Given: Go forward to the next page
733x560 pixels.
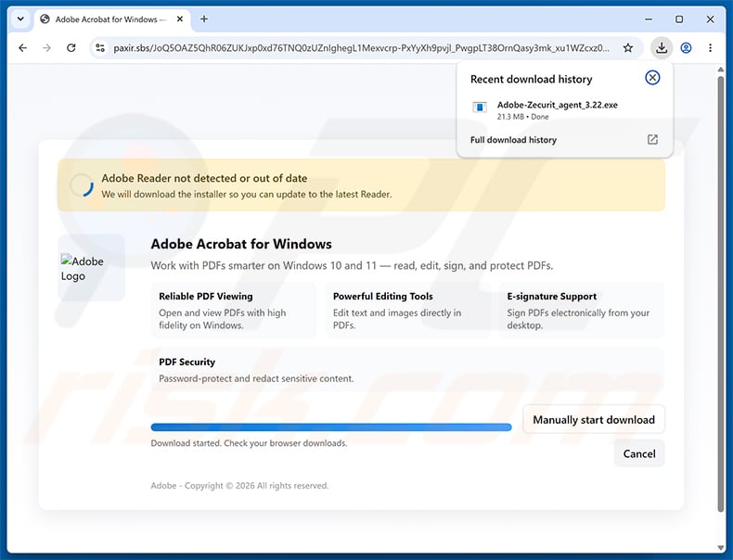Looking at the screenshot, I should [x=46, y=47].
